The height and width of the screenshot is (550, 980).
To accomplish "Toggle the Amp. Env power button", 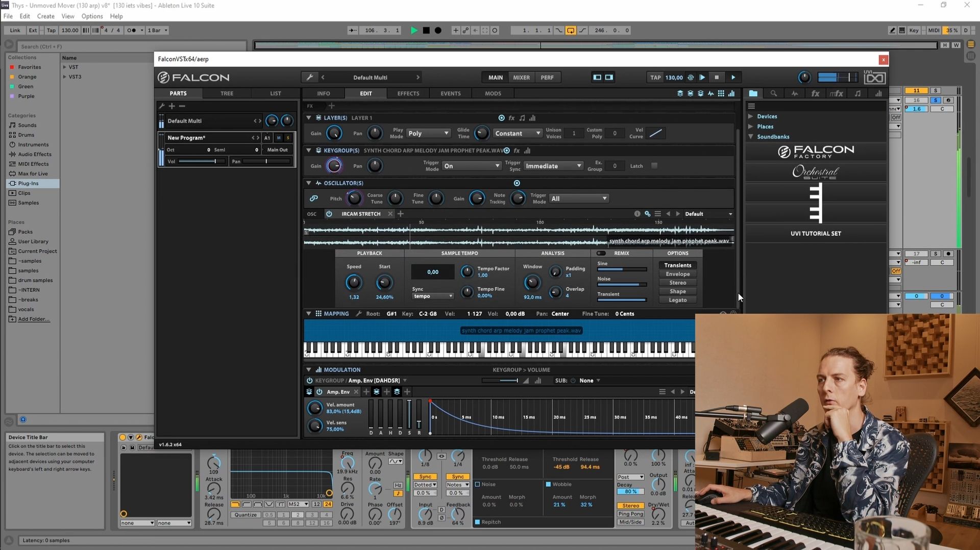I will pos(320,392).
